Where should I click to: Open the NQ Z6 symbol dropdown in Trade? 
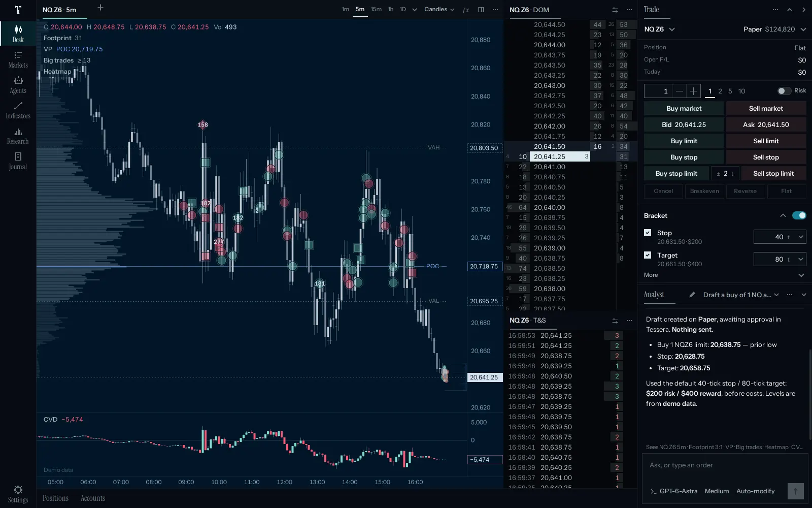point(659,29)
